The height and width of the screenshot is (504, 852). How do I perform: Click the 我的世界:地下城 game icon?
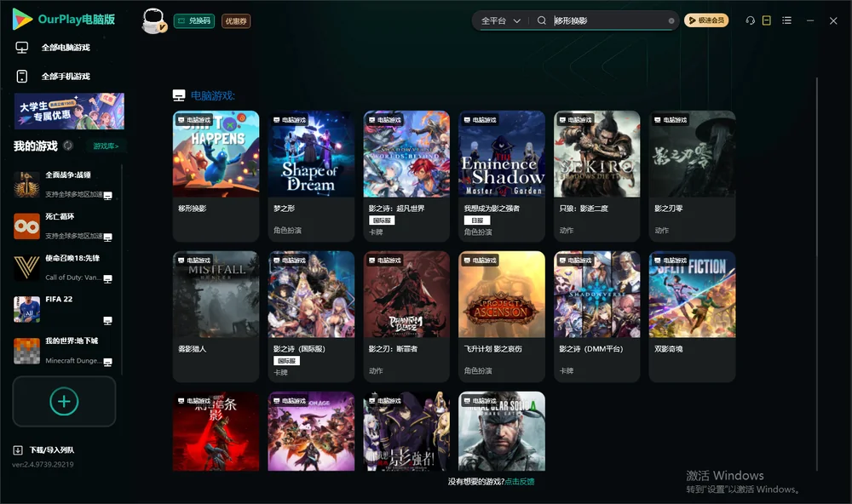(26, 351)
